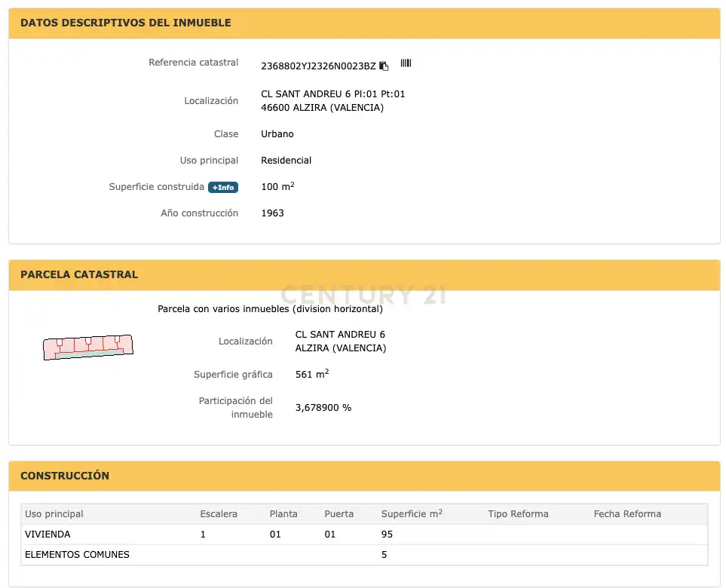Click the CONSTRUCCIÓN section heading

tap(65, 476)
